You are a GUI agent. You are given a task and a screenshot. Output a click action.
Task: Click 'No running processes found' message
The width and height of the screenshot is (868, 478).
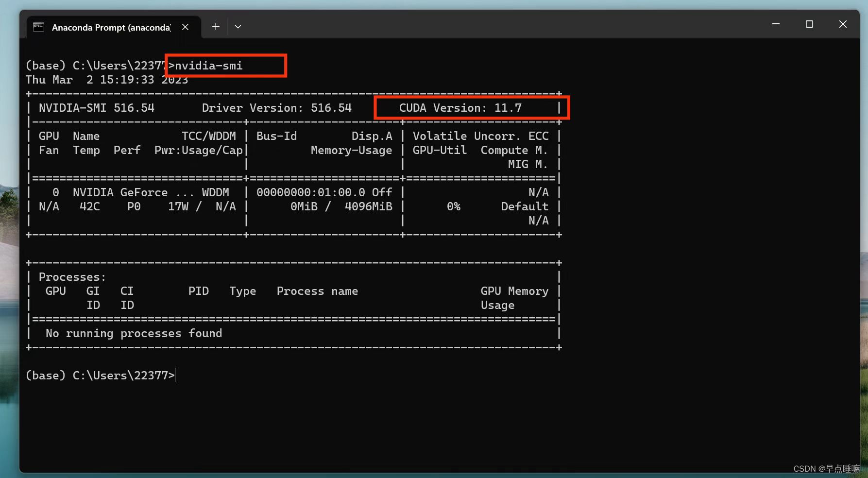click(x=134, y=333)
